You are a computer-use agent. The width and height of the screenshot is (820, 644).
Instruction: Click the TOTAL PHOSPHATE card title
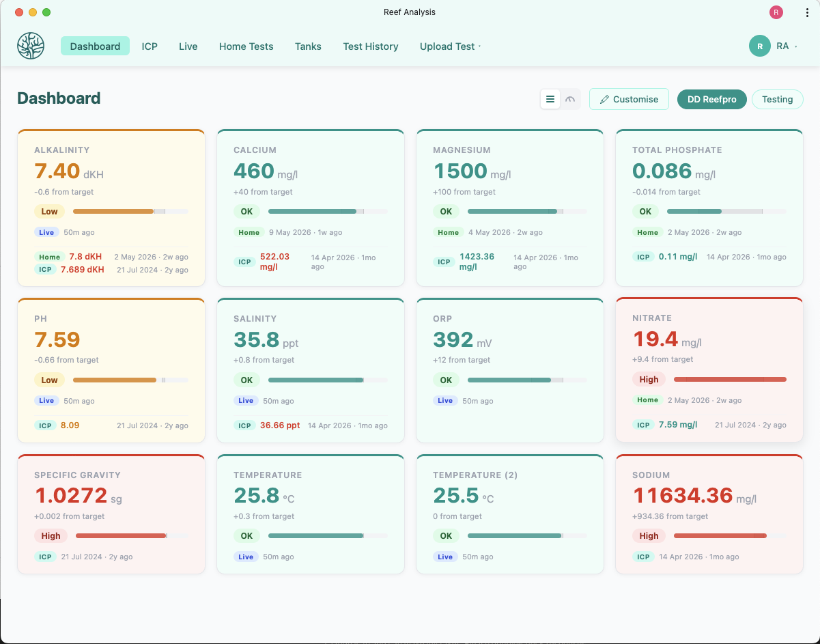coord(677,150)
